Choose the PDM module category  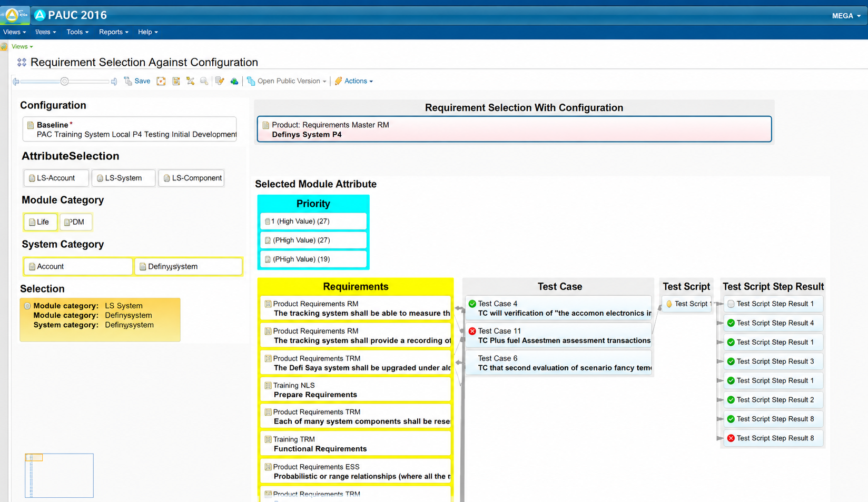[76, 222]
